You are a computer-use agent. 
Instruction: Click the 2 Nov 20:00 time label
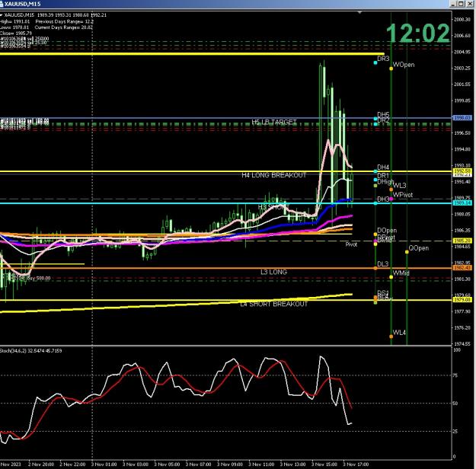[x=41, y=464]
